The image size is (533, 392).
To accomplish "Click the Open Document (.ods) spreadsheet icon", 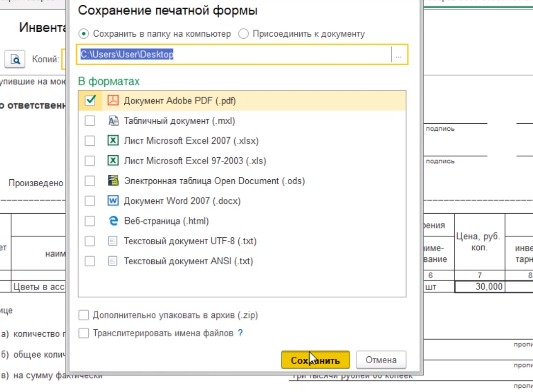I will 113,181.
